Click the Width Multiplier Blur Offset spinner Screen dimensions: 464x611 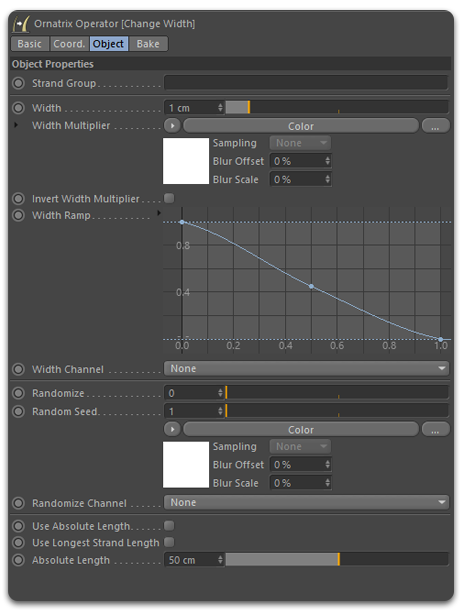327,161
